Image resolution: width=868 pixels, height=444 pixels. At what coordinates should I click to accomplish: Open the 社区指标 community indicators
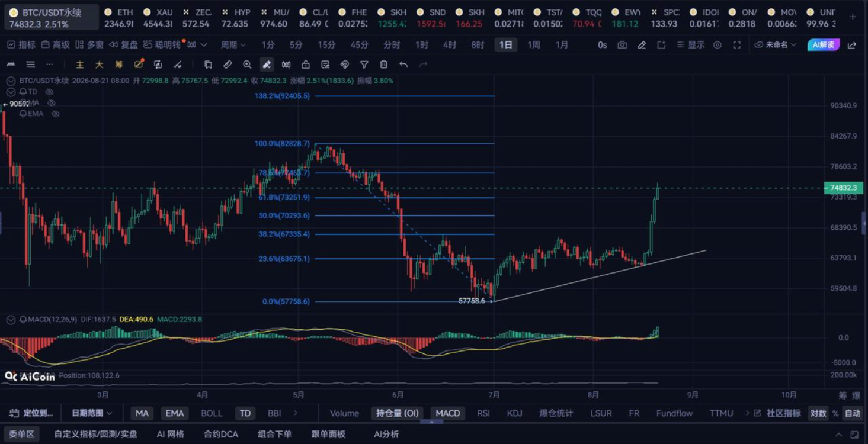[x=778, y=413]
